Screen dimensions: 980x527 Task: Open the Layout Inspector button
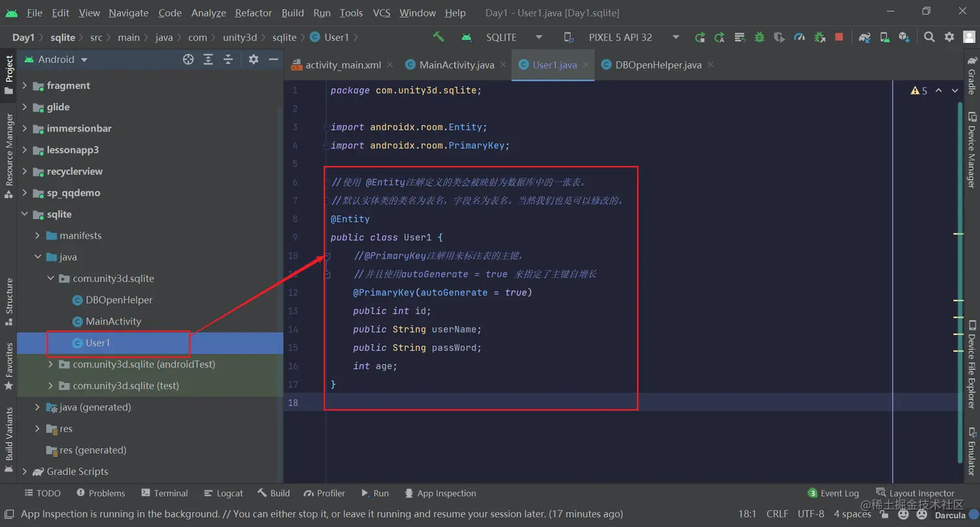(915, 493)
